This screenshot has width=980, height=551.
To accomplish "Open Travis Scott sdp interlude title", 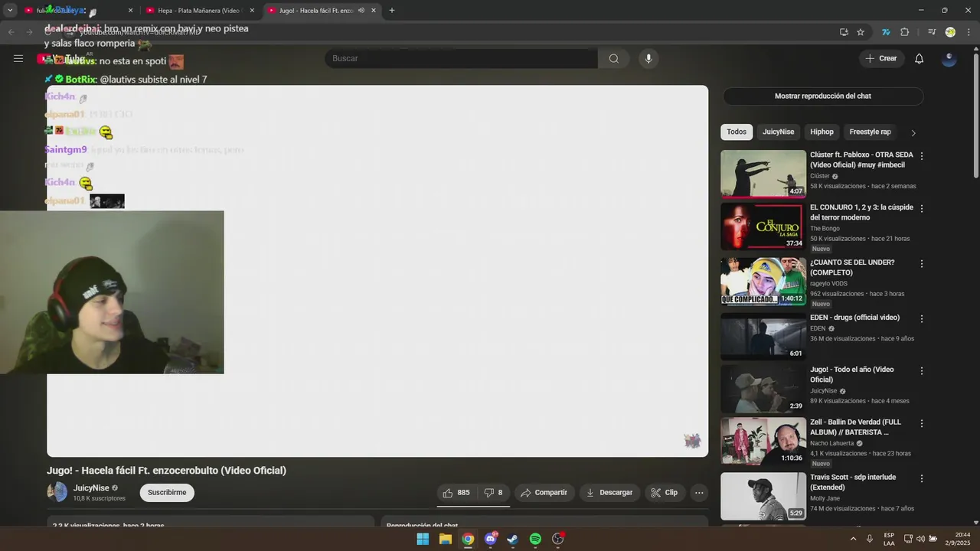I will [x=853, y=482].
